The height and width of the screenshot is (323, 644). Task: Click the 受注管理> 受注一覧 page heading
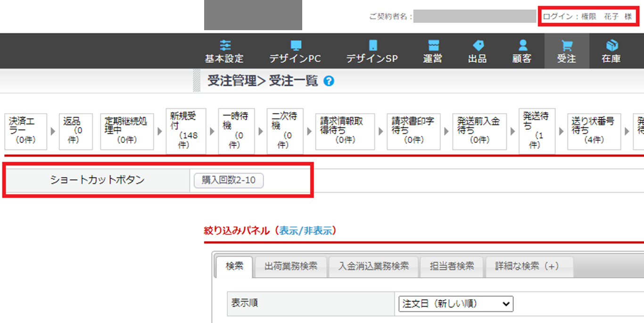click(x=263, y=82)
